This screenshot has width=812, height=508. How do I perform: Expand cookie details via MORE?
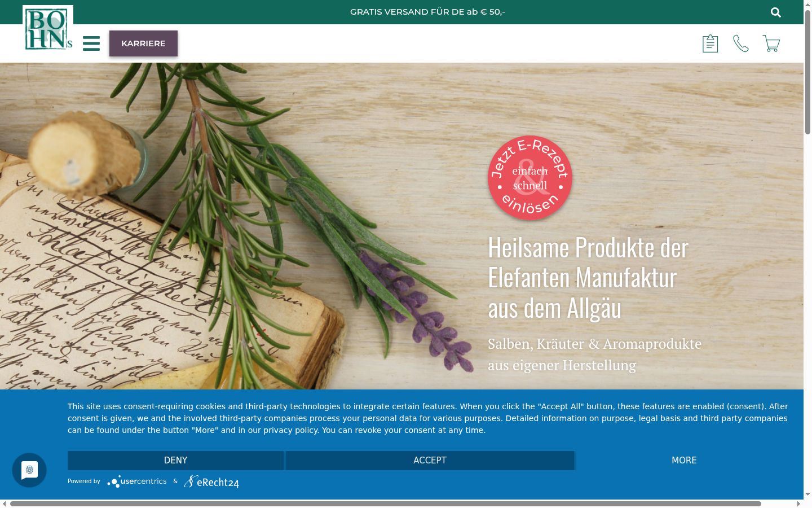pyautogui.click(x=684, y=461)
